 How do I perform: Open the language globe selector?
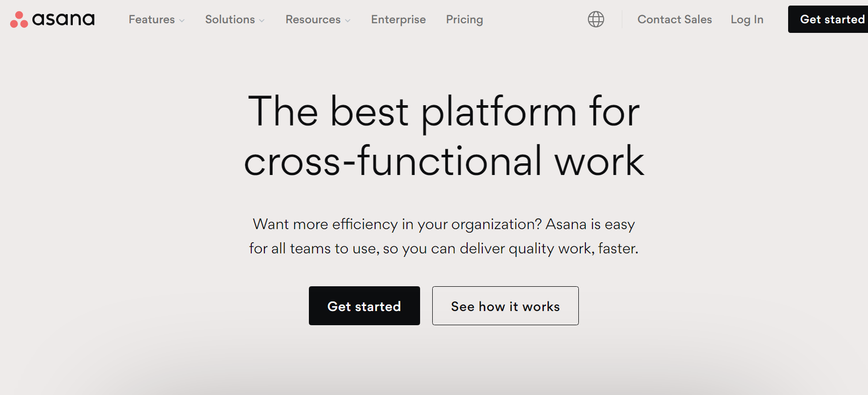coord(596,19)
